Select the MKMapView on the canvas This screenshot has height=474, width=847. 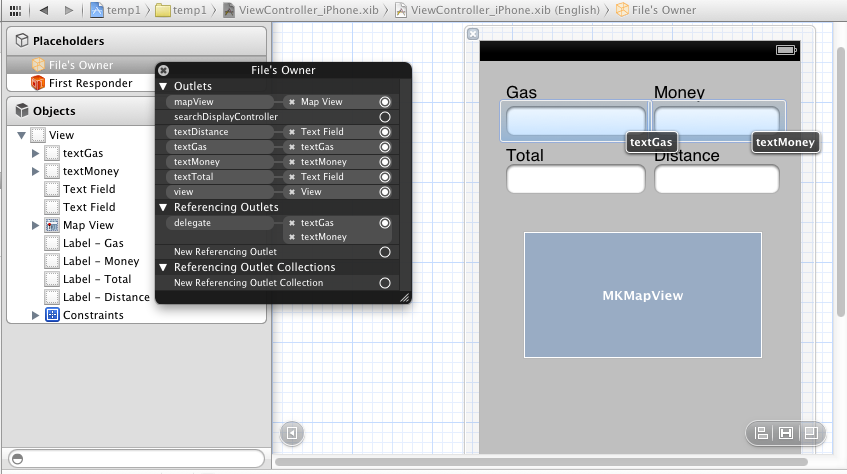pos(642,296)
